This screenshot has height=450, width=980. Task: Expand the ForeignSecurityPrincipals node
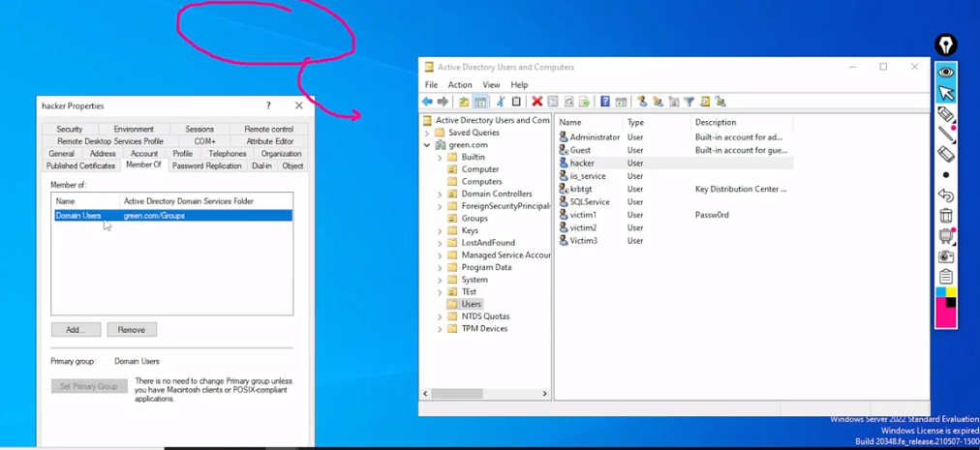(x=440, y=206)
